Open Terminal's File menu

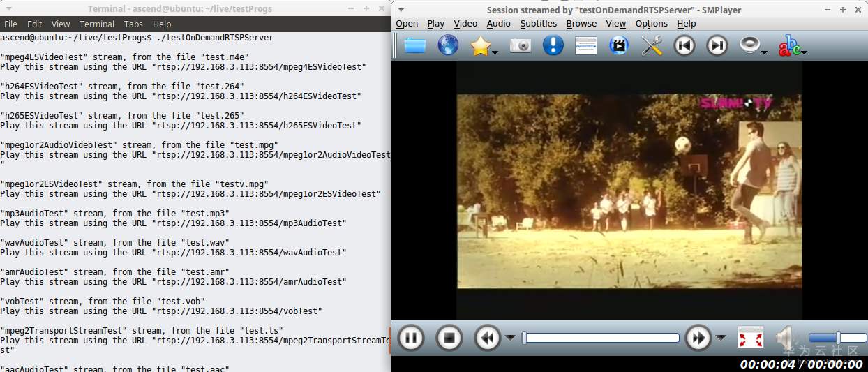tap(10, 24)
